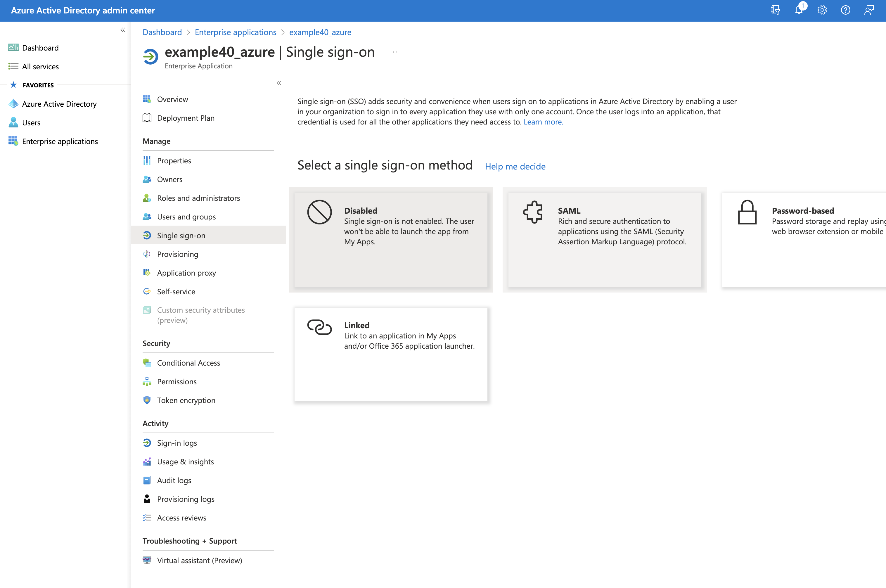Image resolution: width=886 pixels, height=588 pixels.
Task: Open the directory and subscription filter icon
Action: [775, 10]
